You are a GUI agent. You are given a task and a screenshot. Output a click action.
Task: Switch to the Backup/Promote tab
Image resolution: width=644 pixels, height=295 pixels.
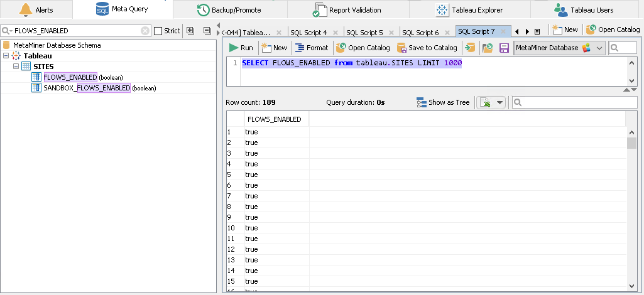(230, 10)
